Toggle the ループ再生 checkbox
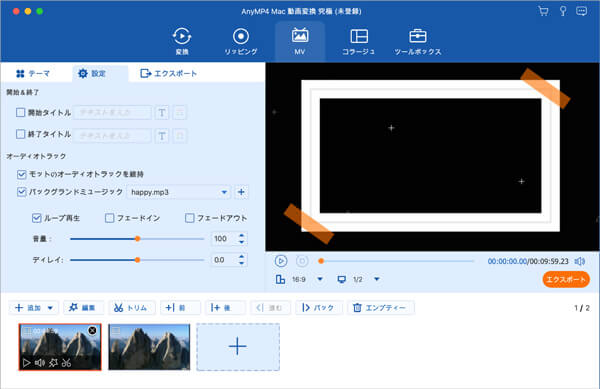Image resolution: width=600 pixels, height=389 pixels. pos(36,218)
